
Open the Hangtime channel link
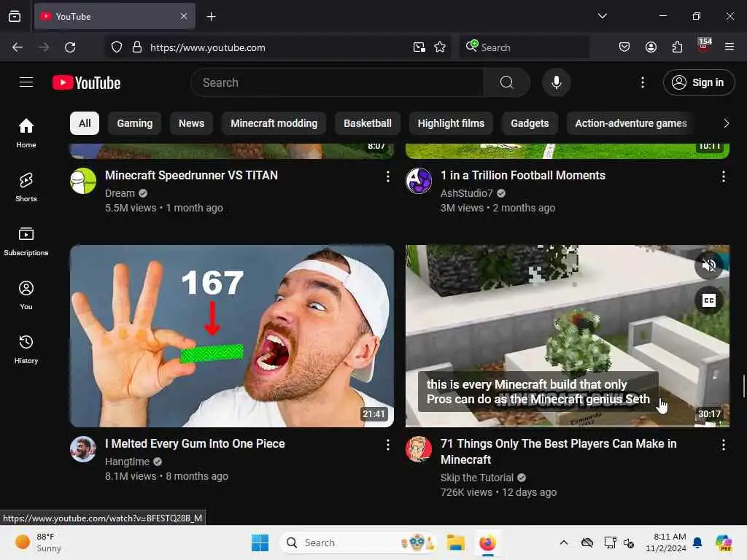(x=127, y=462)
